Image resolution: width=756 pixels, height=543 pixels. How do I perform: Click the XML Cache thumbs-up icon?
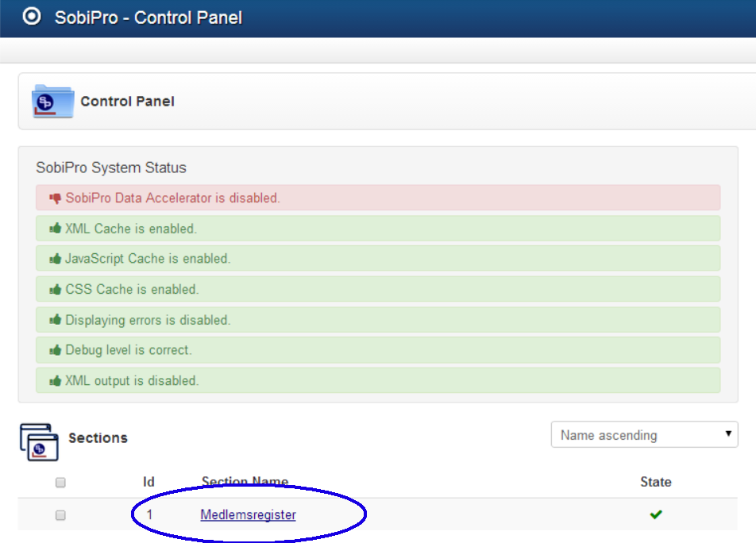(56, 229)
